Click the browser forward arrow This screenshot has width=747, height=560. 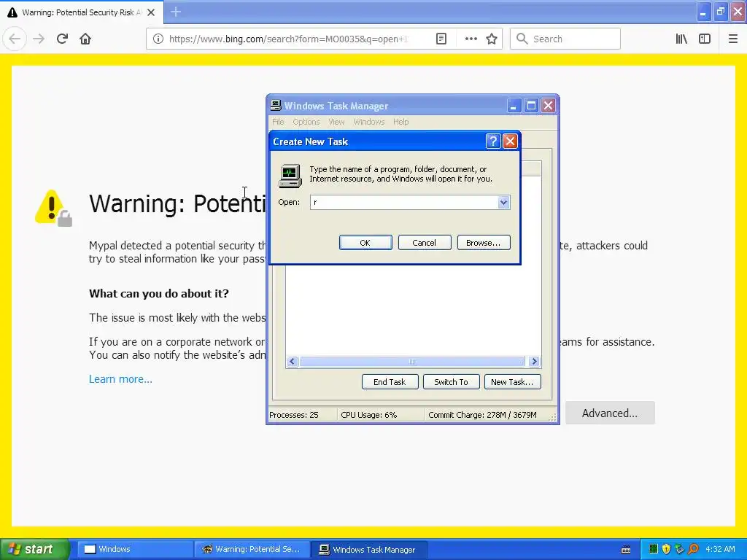[x=39, y=39]
